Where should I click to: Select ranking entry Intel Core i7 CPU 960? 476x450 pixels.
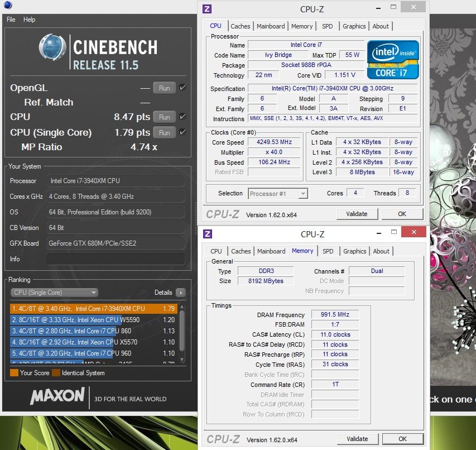click(x=94, y=353)
